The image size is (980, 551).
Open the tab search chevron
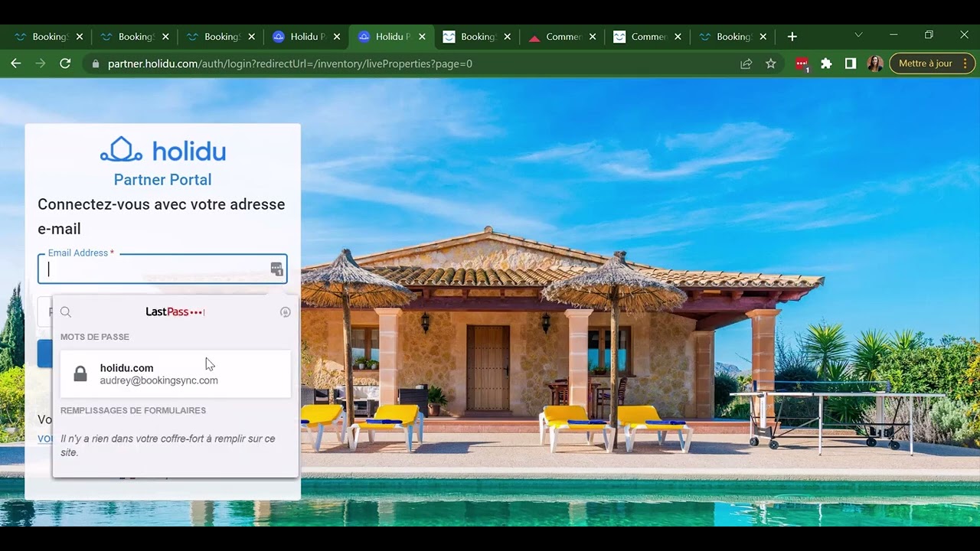858,35
